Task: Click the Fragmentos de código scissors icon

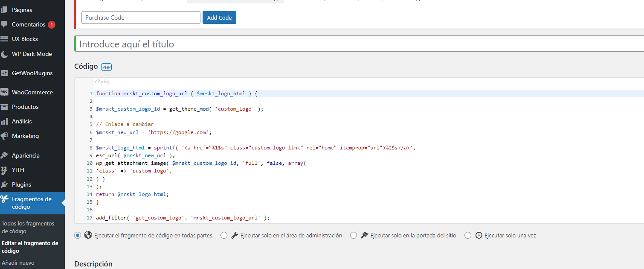Action: point(4,199)
